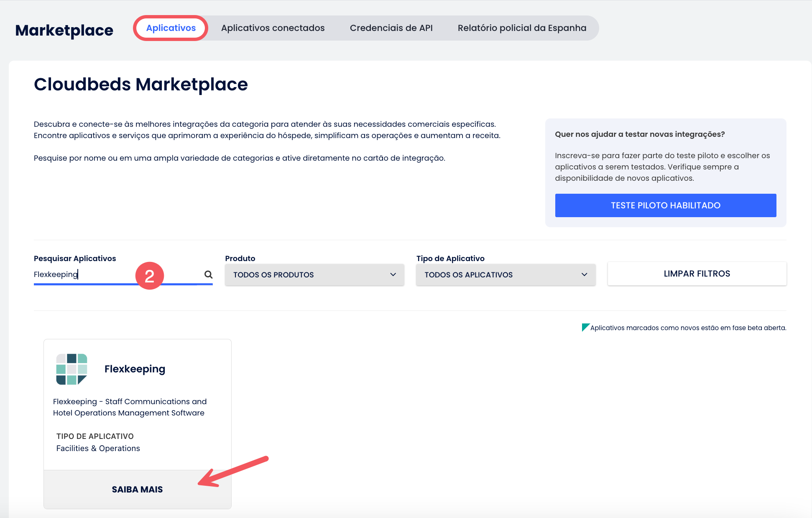Click the teal beta phase flag icon
Image resolution: width=812 pixels, height=518 pixels.
pos(585,327)
